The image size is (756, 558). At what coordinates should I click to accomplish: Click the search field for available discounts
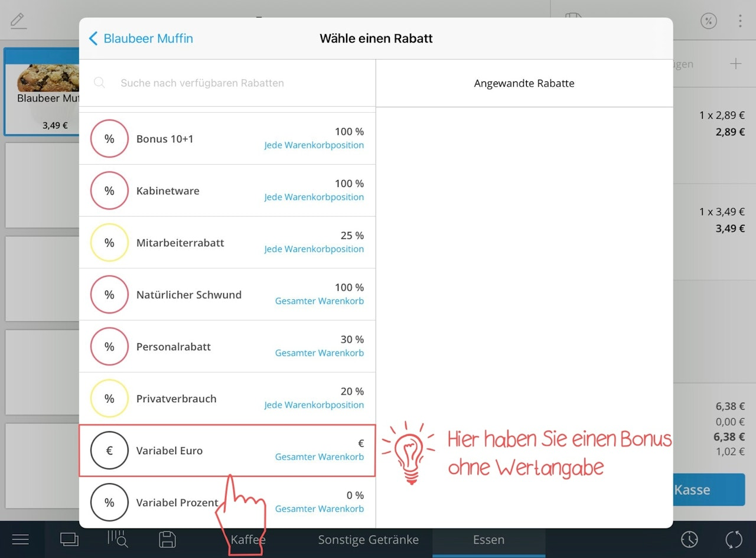(x=227, y=83)
